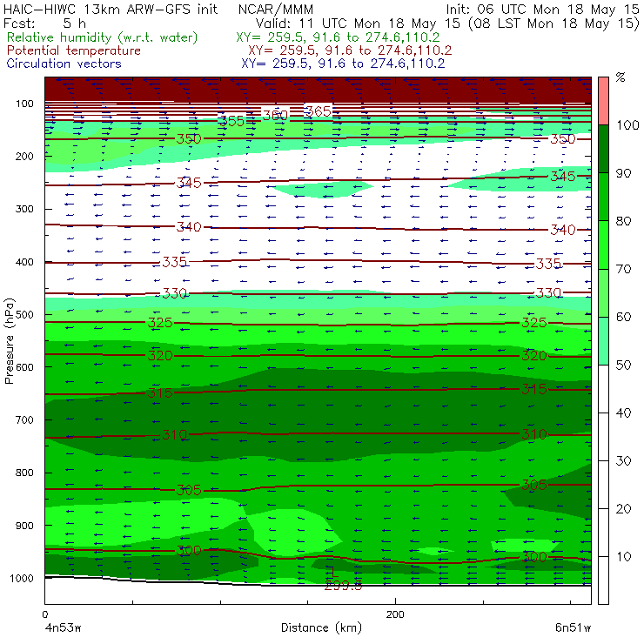Click the right '335' contour label
This screenshot has height=644, width=644.
pos(549,264)
